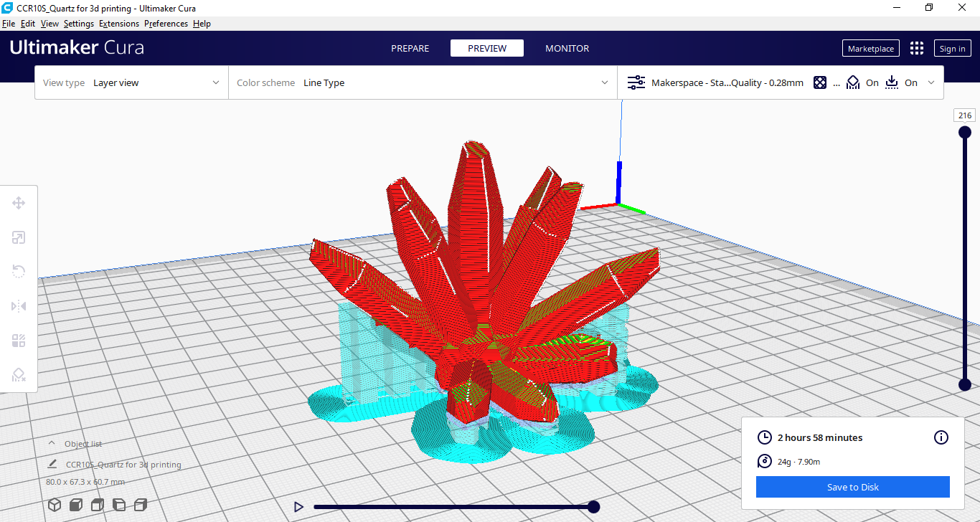Expand the print settings panel chevron
This screenshot has height=522, width=980.
tap(931, 82)
